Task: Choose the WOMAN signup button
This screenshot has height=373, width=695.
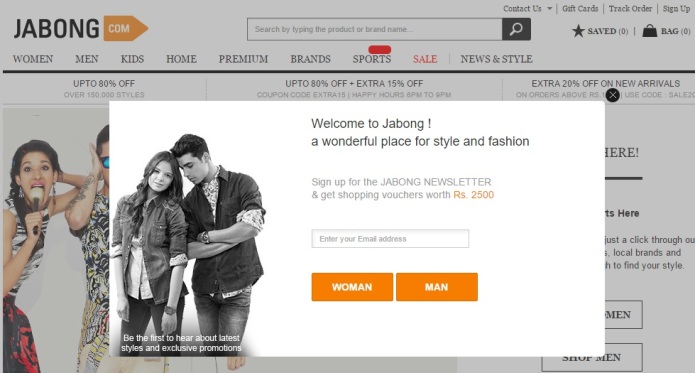Action: [352, 287]
